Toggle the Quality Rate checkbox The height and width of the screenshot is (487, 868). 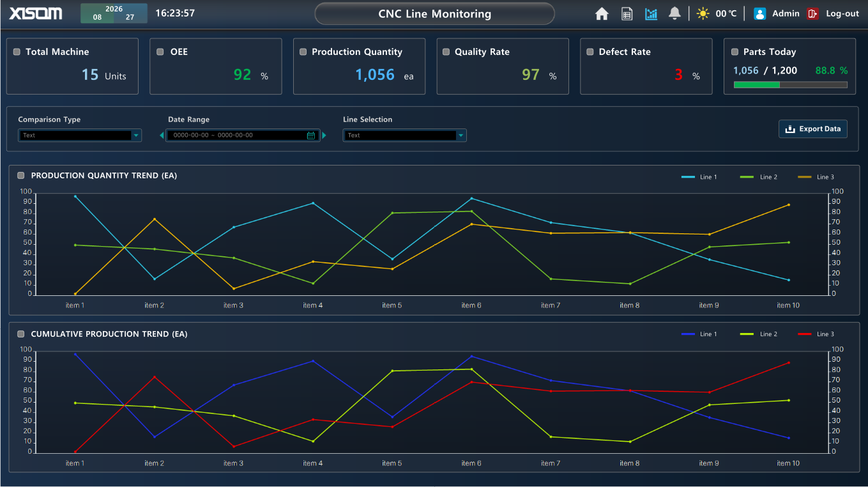pos(446,52)
